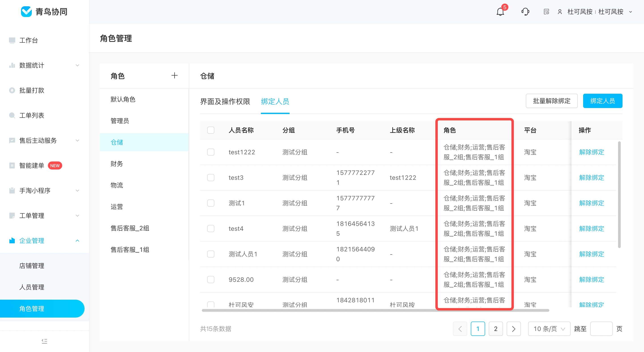This screenshot has width=644, height=352.
Task: Click page 1 in pagination
Action: 478,329
